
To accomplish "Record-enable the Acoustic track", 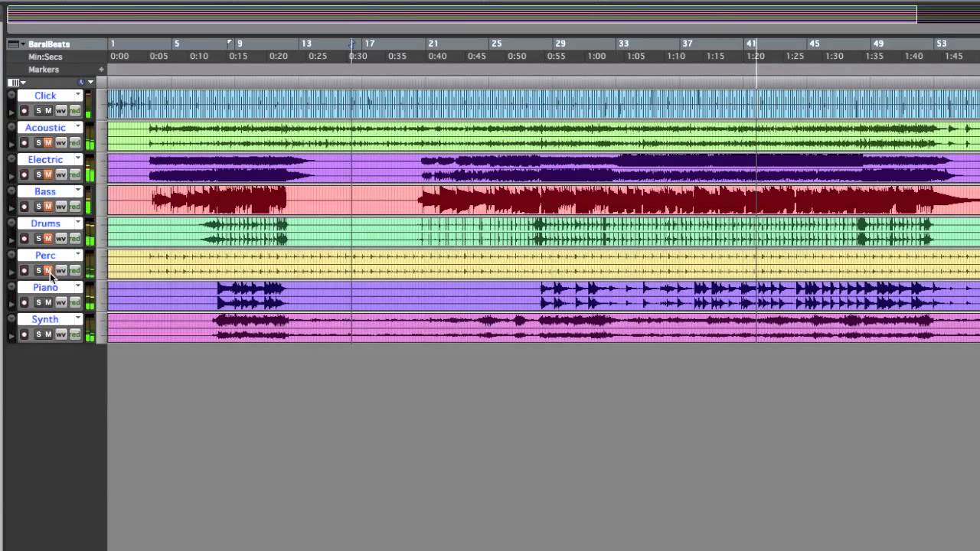I will click(x=24, y=143).
